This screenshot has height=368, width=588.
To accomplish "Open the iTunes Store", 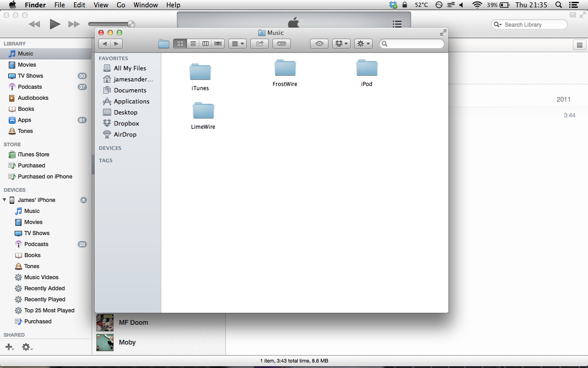I will click(x=46, y=155).
